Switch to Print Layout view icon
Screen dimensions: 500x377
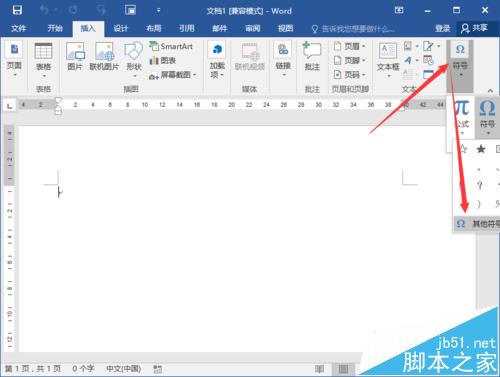(x=343, y=369)
